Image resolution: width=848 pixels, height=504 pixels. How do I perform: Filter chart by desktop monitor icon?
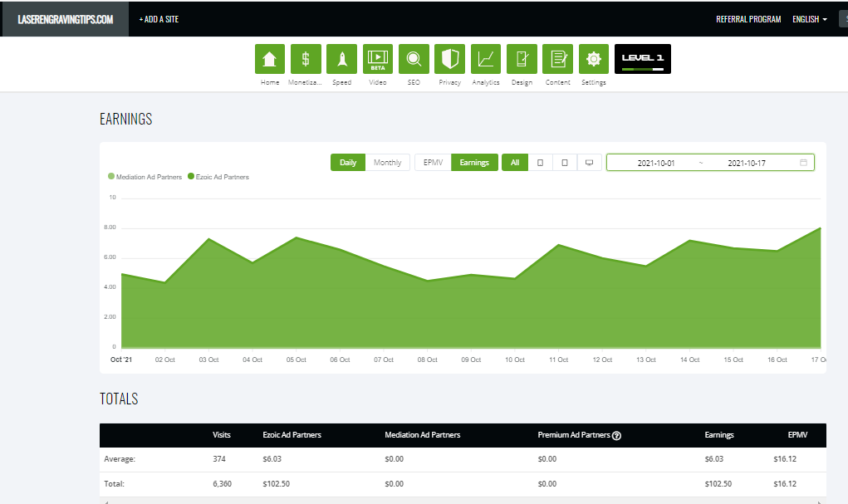(x=590, y=162)
